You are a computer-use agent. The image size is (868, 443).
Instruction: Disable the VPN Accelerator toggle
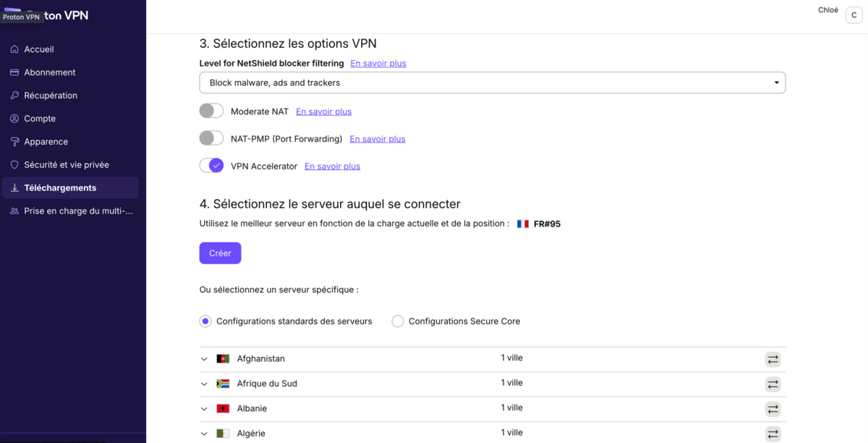click(211, 165)
